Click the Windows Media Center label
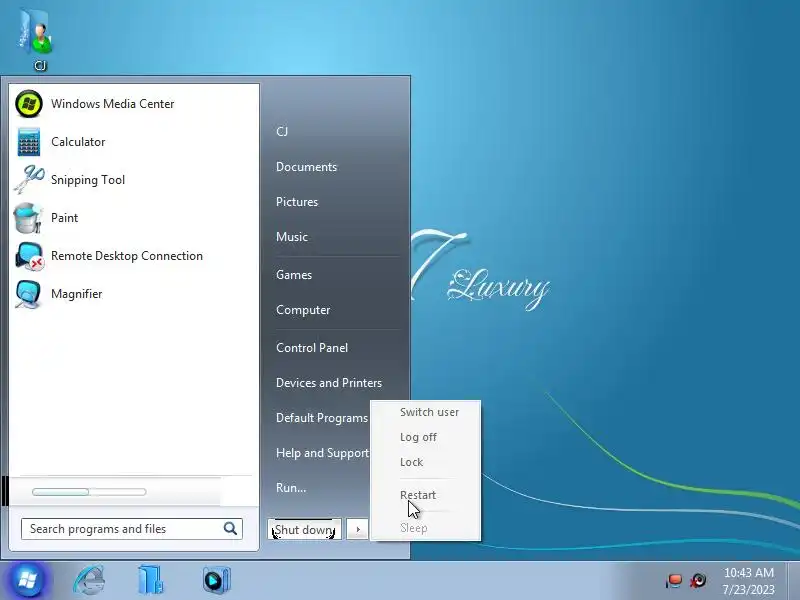Screen dimensions: 800x600 (112, 104)
